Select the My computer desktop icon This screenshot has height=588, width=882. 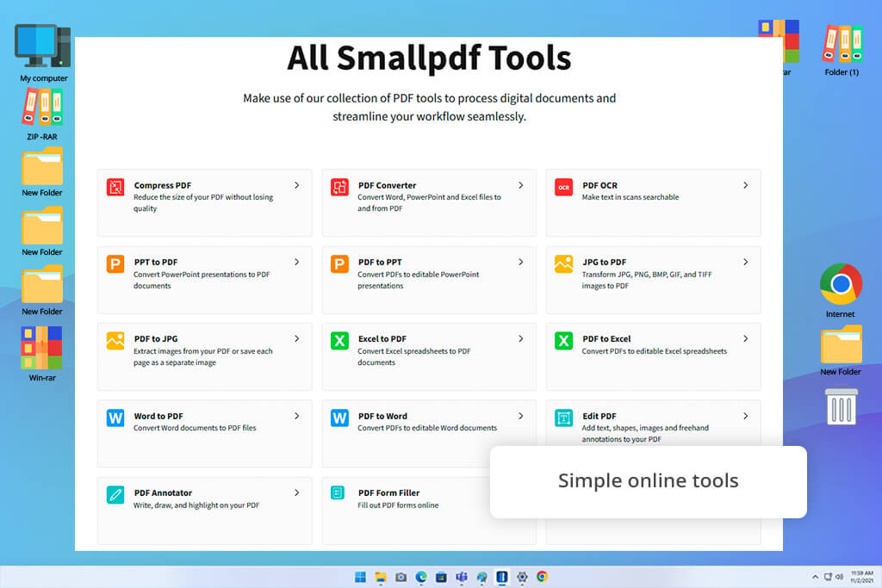click(43, 53)
